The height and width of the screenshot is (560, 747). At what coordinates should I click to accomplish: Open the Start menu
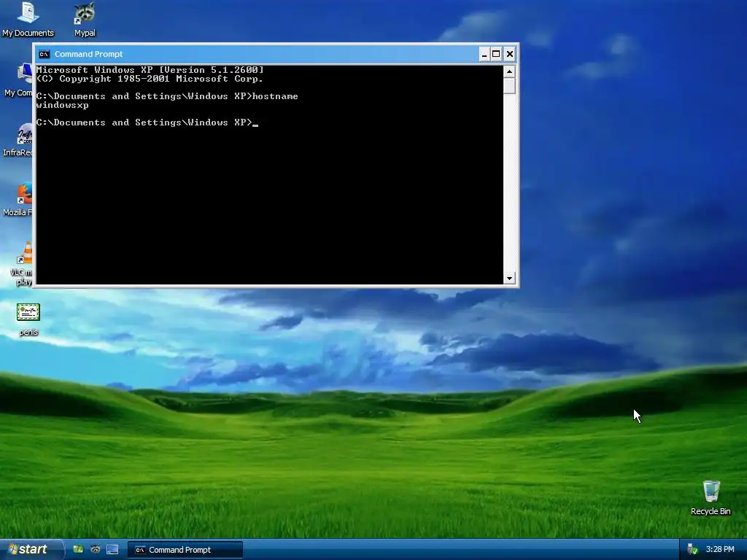(31, 550)
